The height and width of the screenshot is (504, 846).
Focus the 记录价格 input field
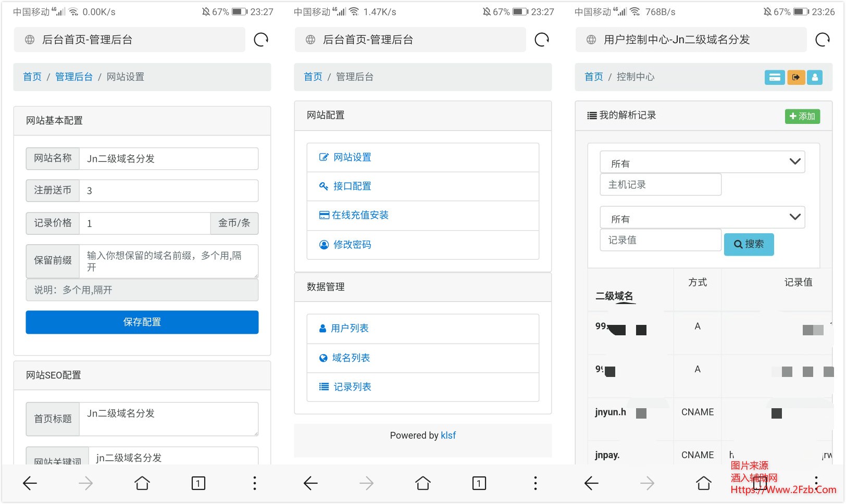(x=145, y=223)
